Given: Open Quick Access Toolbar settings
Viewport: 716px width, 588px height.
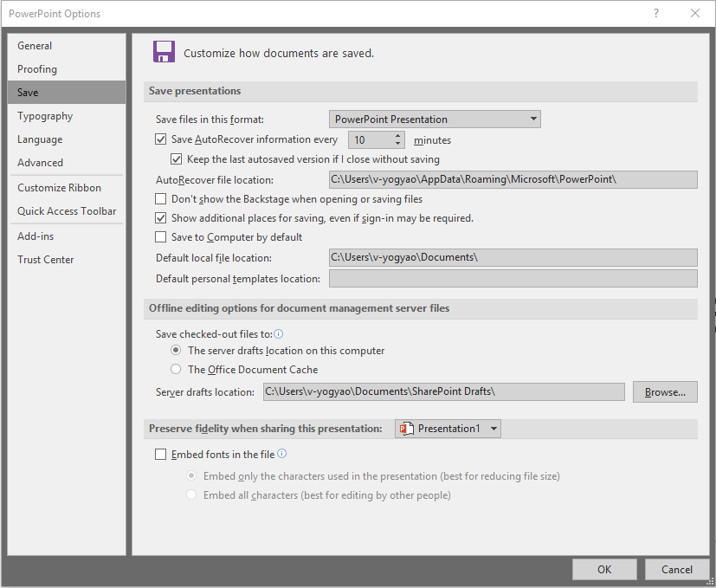Looking at the screenshot, I should [67, 211].
